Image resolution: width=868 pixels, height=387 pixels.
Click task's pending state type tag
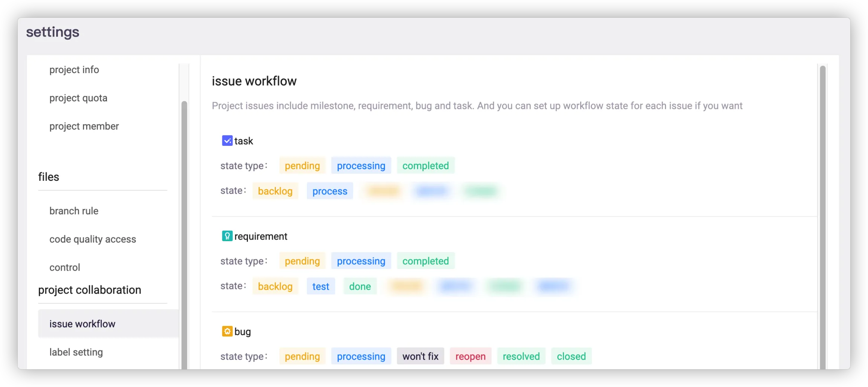coord(302,166)
